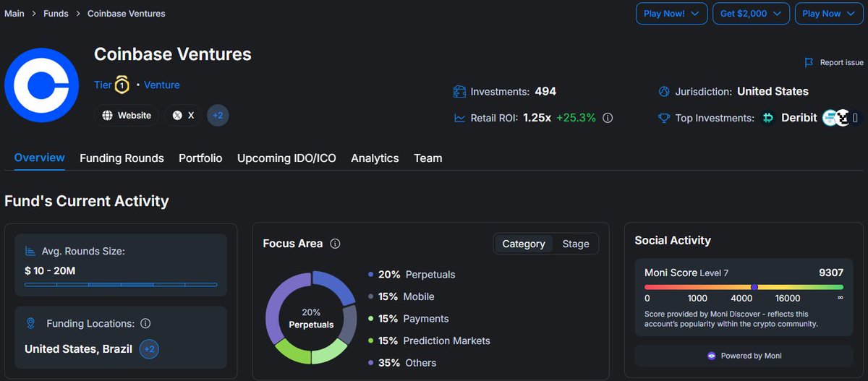Select Category in Focus Area toggle
868x381 pixels.
524,244
